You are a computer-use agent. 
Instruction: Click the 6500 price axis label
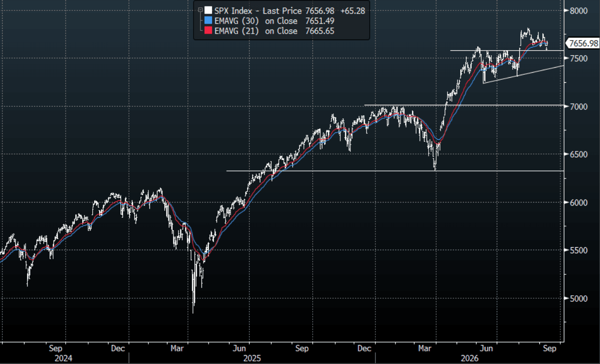578,154
